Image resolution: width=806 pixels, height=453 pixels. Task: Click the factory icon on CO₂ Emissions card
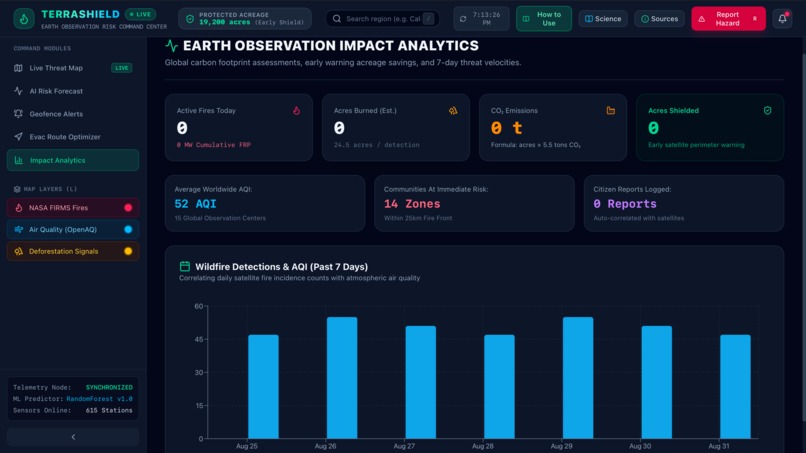click(x=610, y=111)
